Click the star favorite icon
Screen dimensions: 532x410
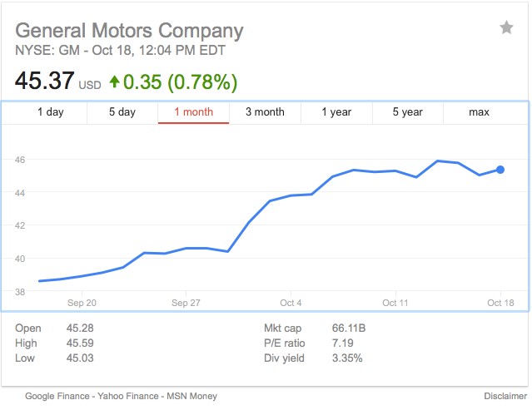coord(506,28)
